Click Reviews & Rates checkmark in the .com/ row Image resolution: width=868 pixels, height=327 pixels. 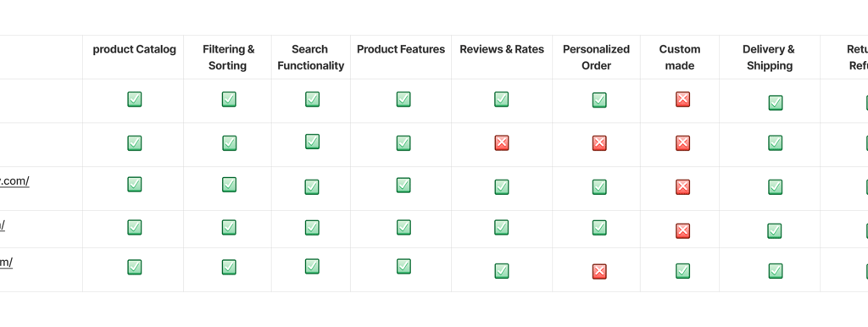click(x=502, y=187)
